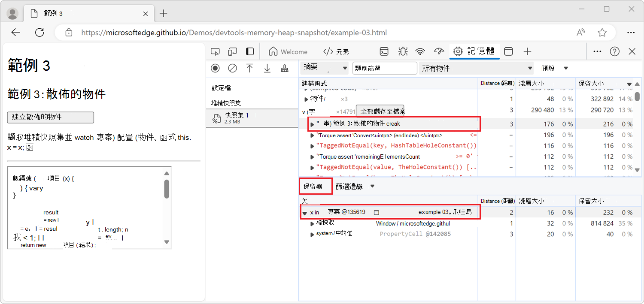Switch to the 元素 tab

tap(336, 52)
